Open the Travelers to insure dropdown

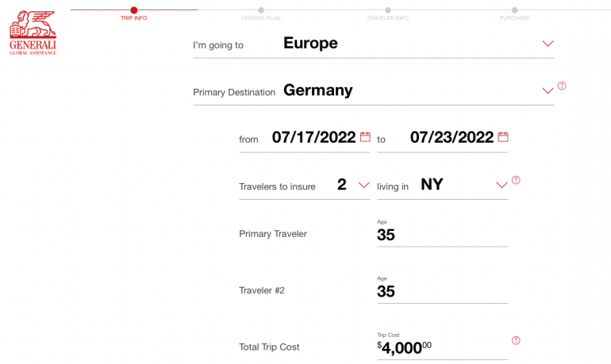point(363,185)
